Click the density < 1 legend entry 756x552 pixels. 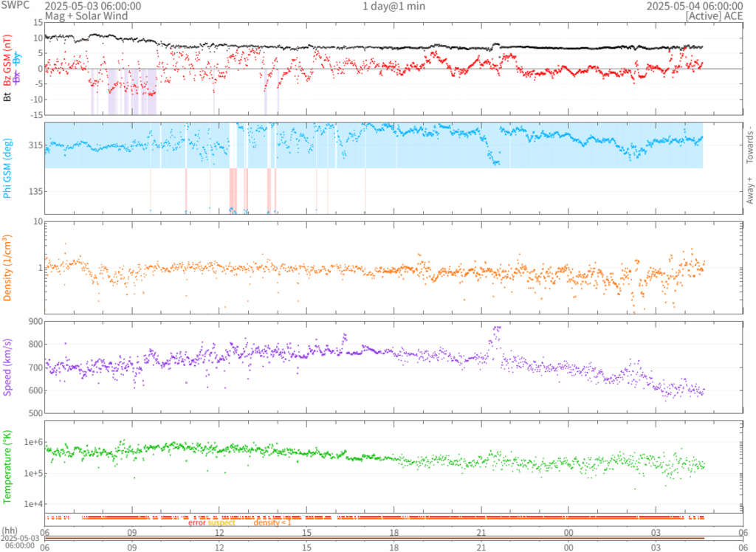click(x=272, y=522)
